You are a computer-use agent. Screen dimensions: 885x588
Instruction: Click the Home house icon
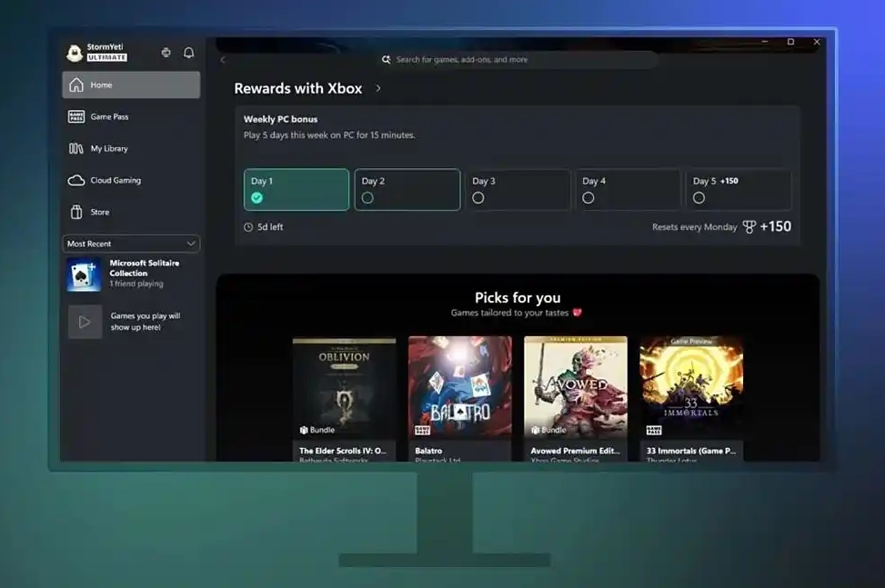(x=76, y=85)
